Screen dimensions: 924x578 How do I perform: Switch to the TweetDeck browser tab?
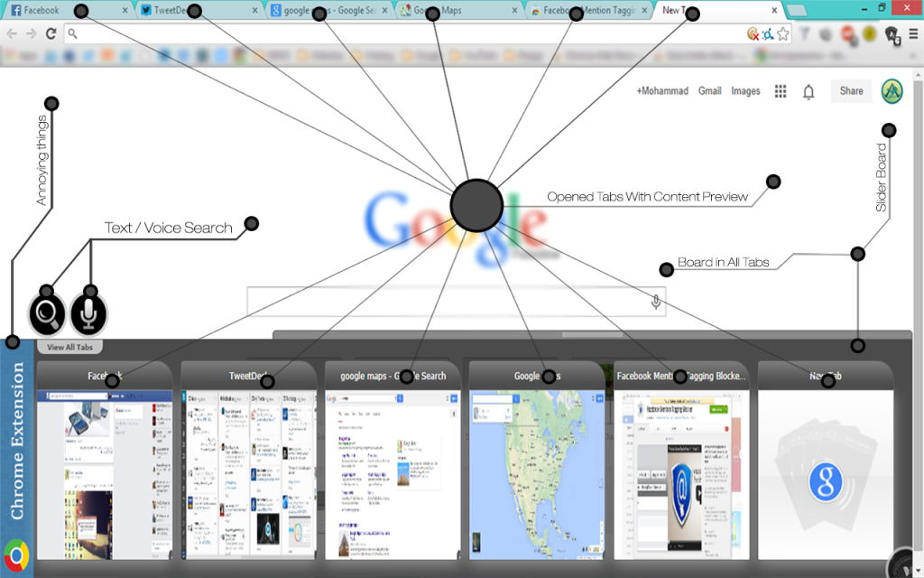(x=199, y=10)
